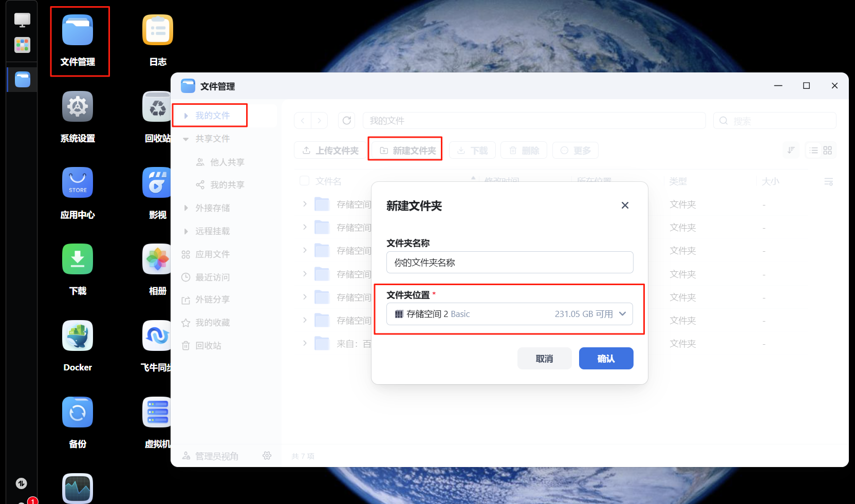Open the 文件管理 desktop icon

(x=78, y=41)
